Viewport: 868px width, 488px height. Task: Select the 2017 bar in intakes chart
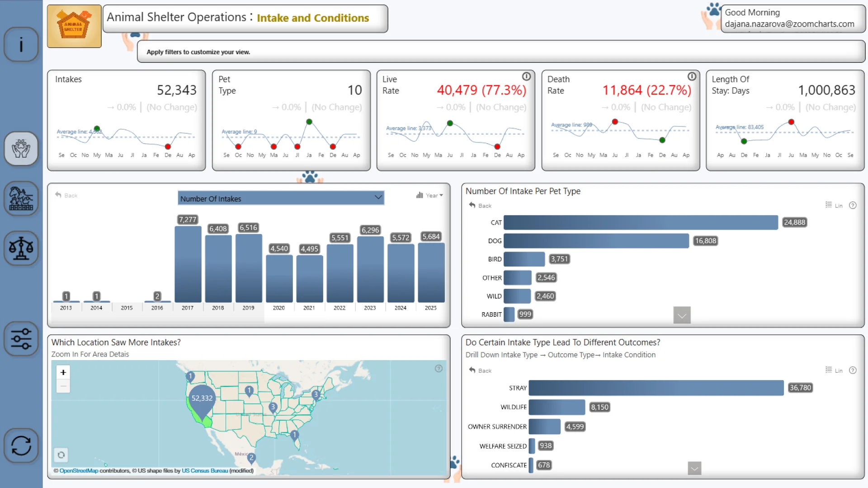(188, 264)
